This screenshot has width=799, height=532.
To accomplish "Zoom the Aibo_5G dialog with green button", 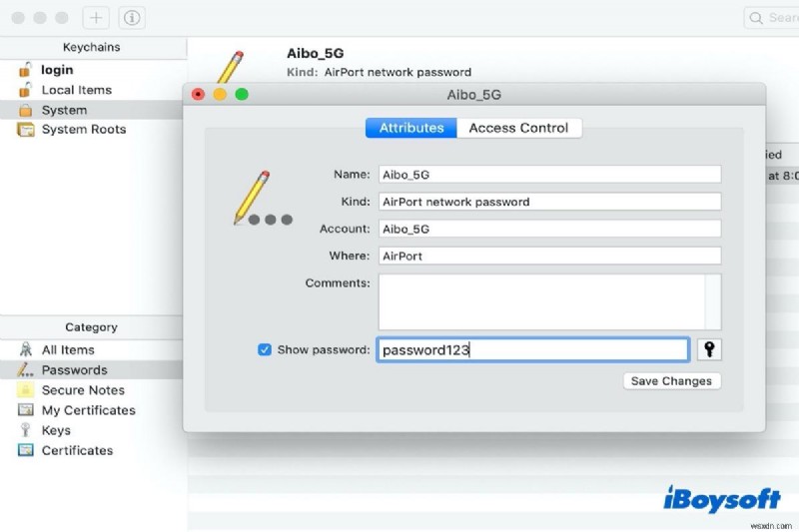I will [x=242, y=94].
